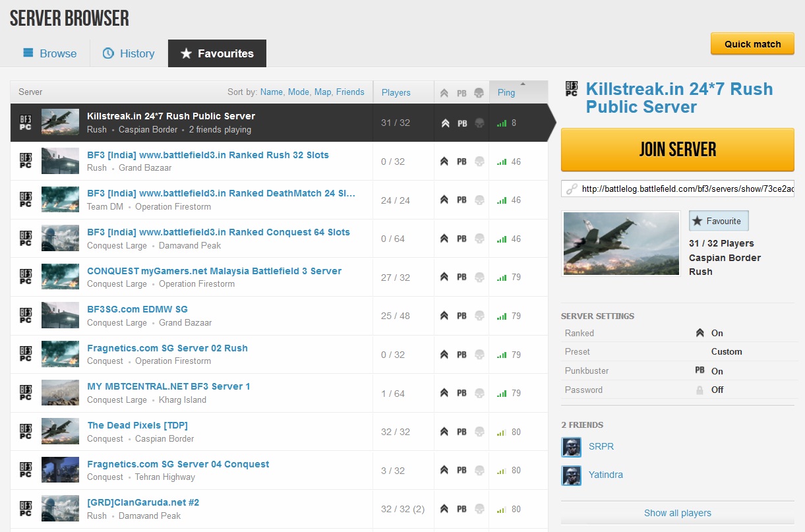805x532 pixels.
Task: Click the BF3 PC icon on Ranked Rush 32 Slots row
Action: tap(26, 161)
